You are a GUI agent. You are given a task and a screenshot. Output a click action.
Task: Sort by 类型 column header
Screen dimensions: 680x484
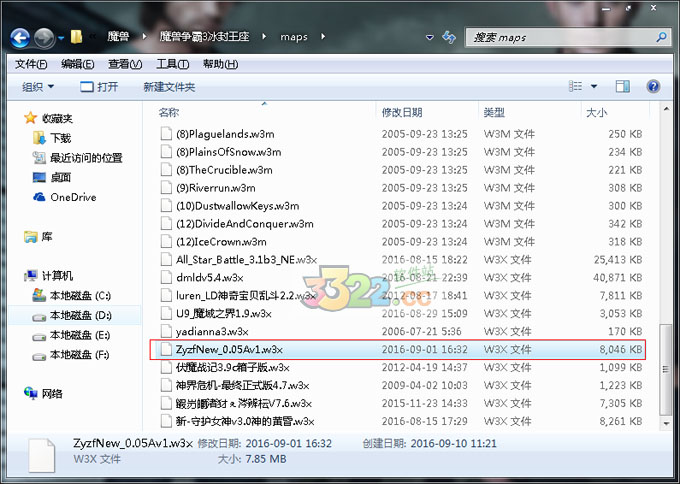click(x=494, y=113)
